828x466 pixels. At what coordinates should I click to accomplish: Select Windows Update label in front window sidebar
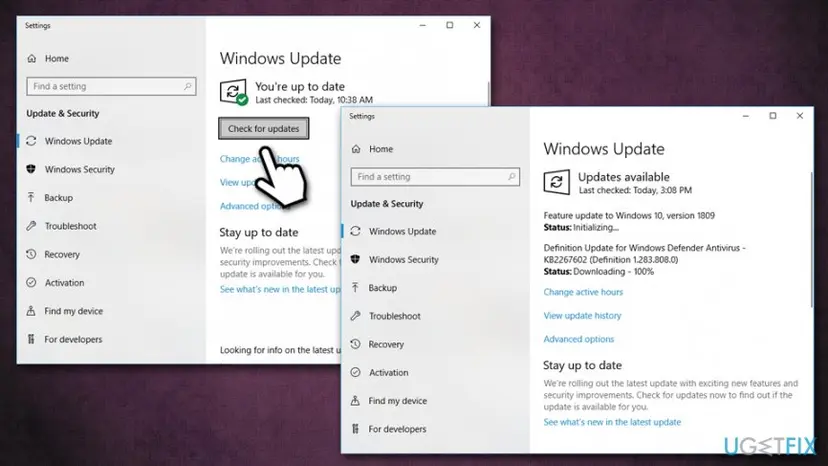tap(402, 231)
